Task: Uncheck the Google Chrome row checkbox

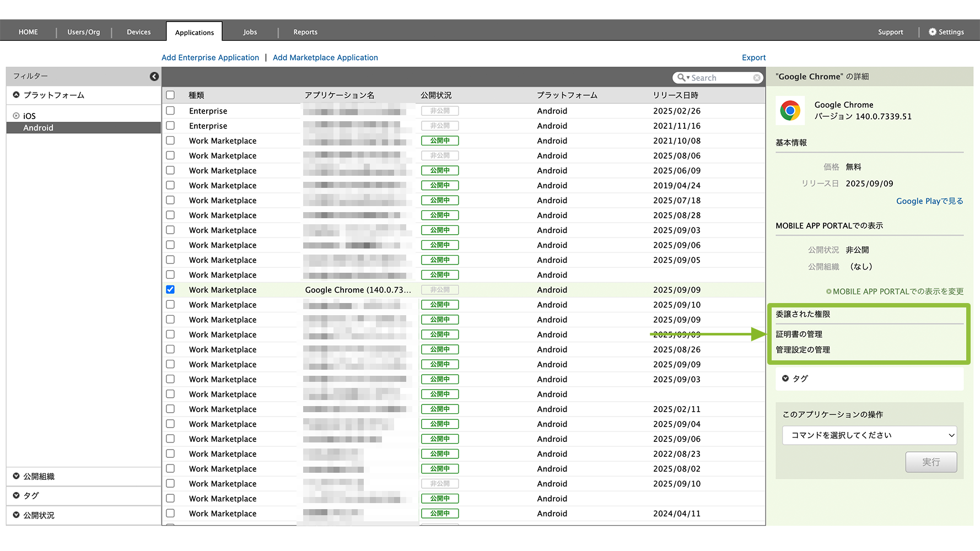Action: 170,290
